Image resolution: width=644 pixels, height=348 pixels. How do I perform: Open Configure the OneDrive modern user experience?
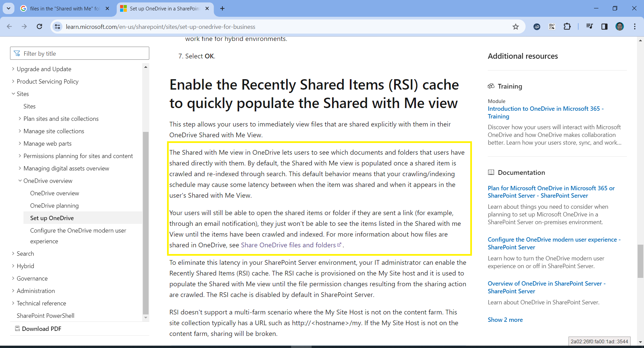pyautogui.click(x=78, y=236)
